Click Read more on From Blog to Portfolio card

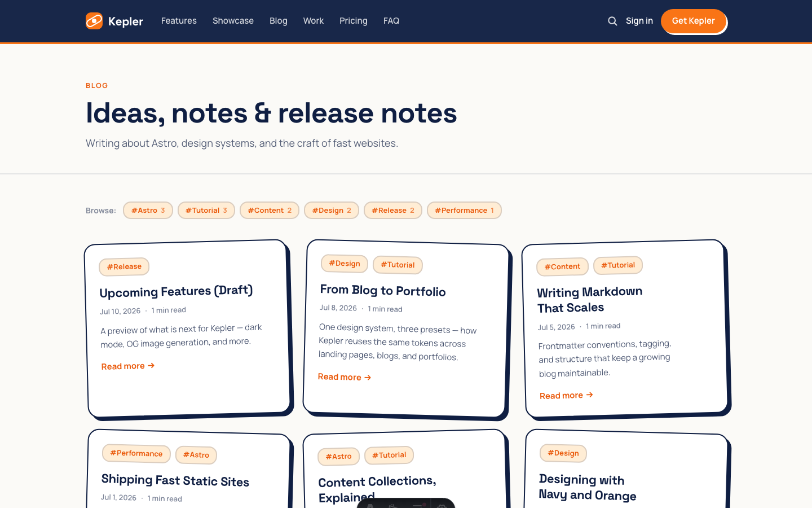point(345,377)
